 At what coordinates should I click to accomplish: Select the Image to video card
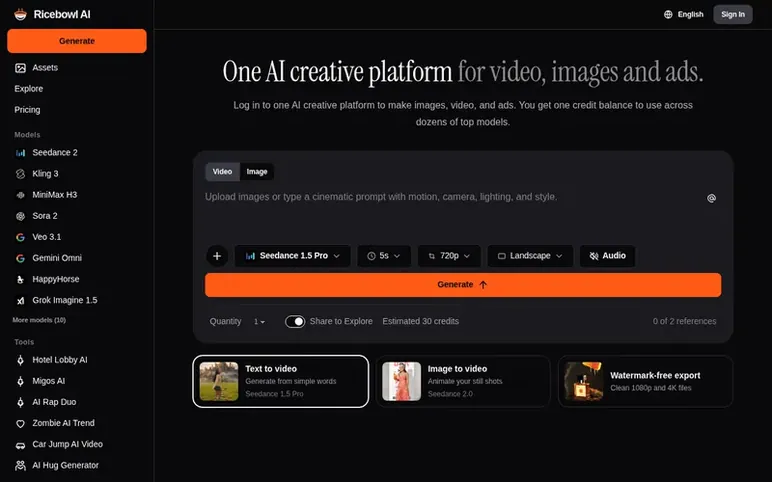463,382
